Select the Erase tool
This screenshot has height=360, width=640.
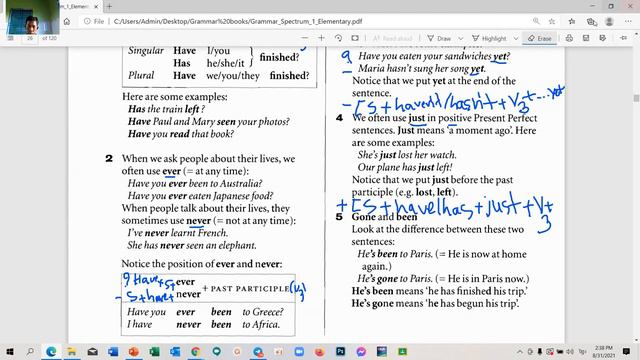click(540, 38)
